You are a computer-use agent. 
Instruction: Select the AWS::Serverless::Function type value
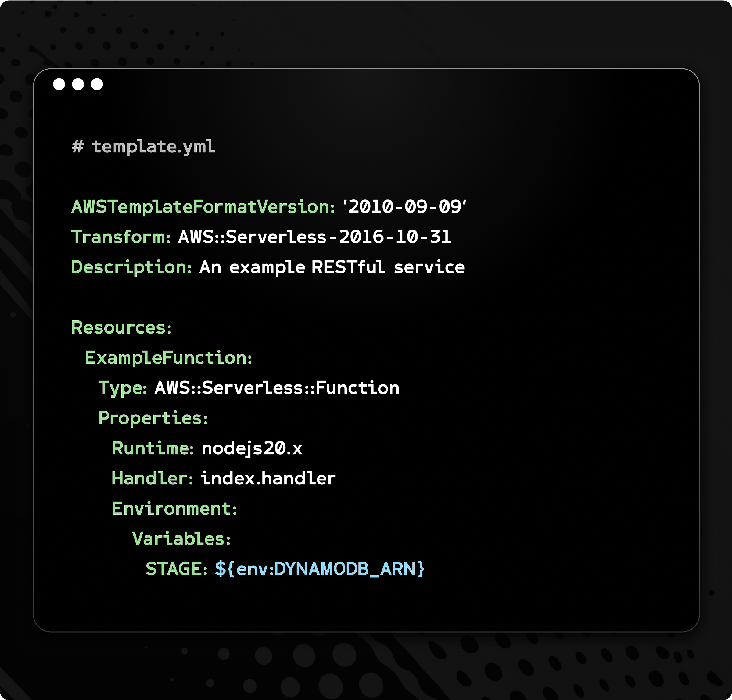[277, 388]
